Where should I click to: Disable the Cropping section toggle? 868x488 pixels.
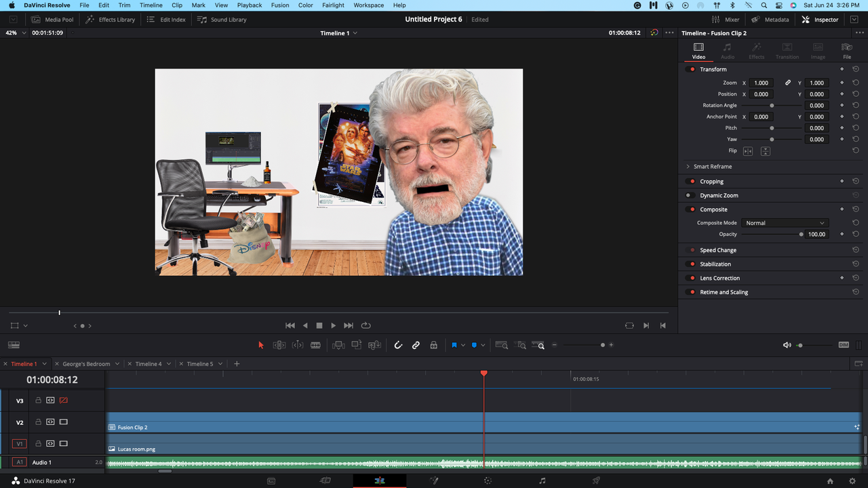[692, 182]
